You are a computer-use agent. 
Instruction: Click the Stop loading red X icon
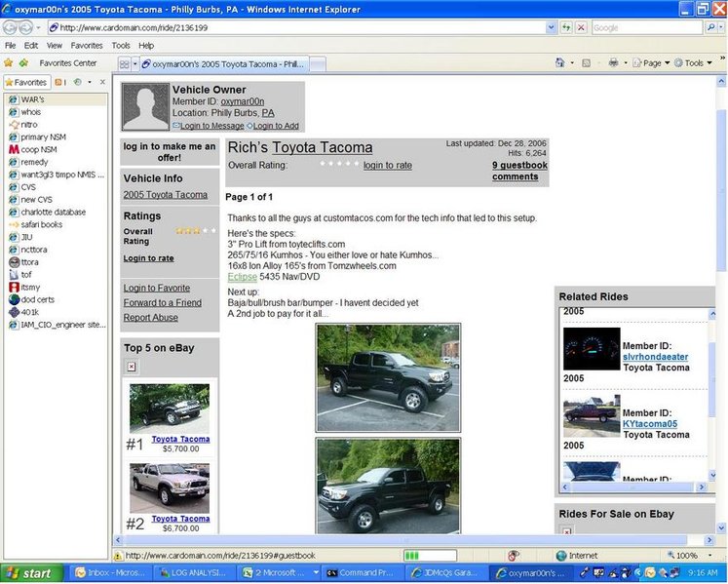(581, 27)
